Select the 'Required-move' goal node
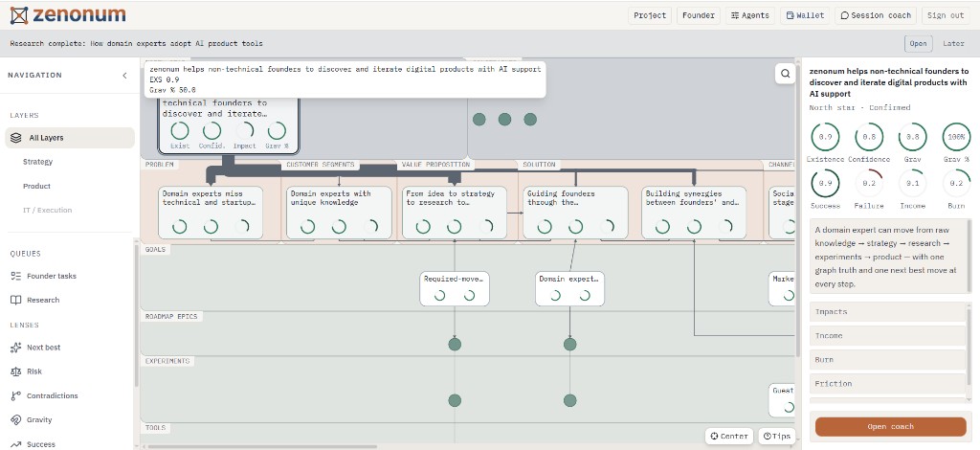This screenshot has width=980, height=450. (455, 289)
